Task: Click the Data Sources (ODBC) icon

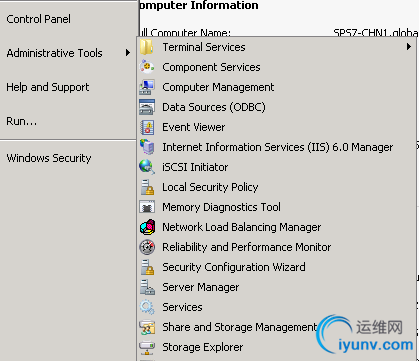Action: (147, 107)
